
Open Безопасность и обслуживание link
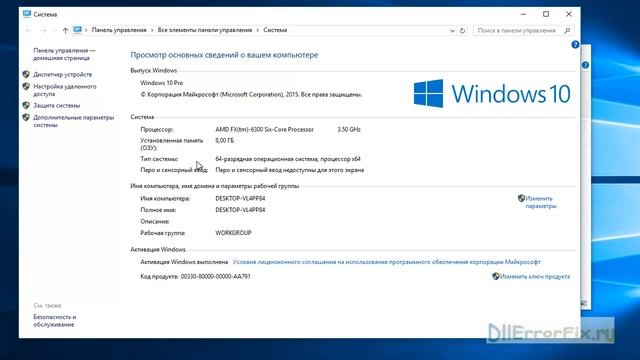tap(55, 321)
